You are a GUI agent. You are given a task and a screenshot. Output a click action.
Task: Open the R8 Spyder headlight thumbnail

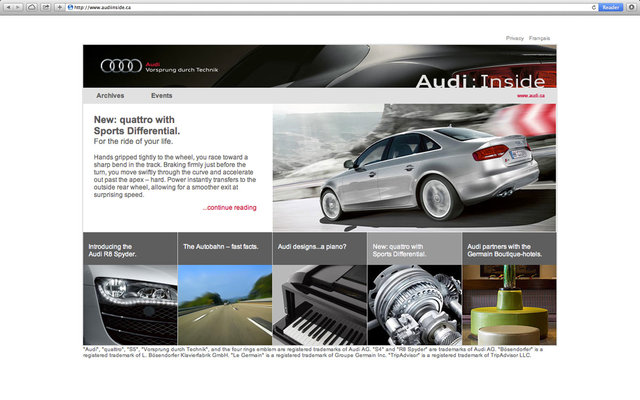pyautogui.click(x=130, y=305)
